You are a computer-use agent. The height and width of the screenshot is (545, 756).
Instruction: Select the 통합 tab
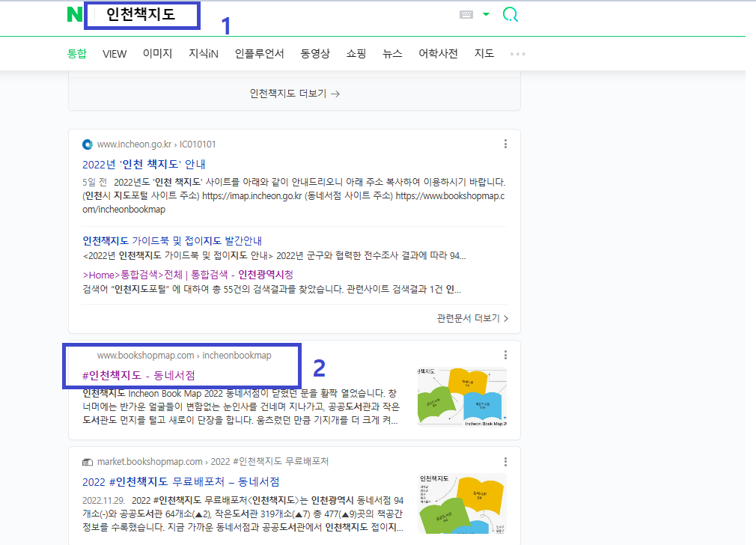(x=77, y=54)
